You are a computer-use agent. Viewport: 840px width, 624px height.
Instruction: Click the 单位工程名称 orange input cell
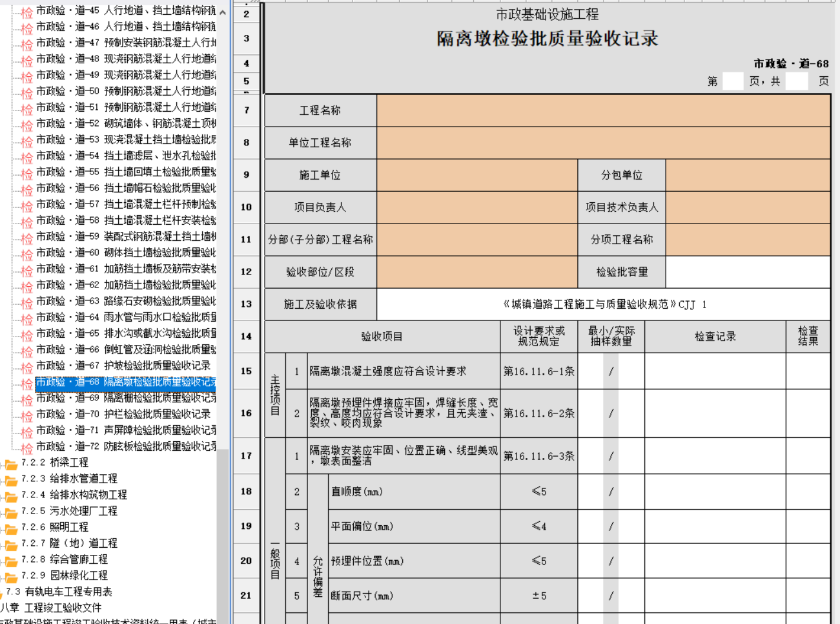604,143
